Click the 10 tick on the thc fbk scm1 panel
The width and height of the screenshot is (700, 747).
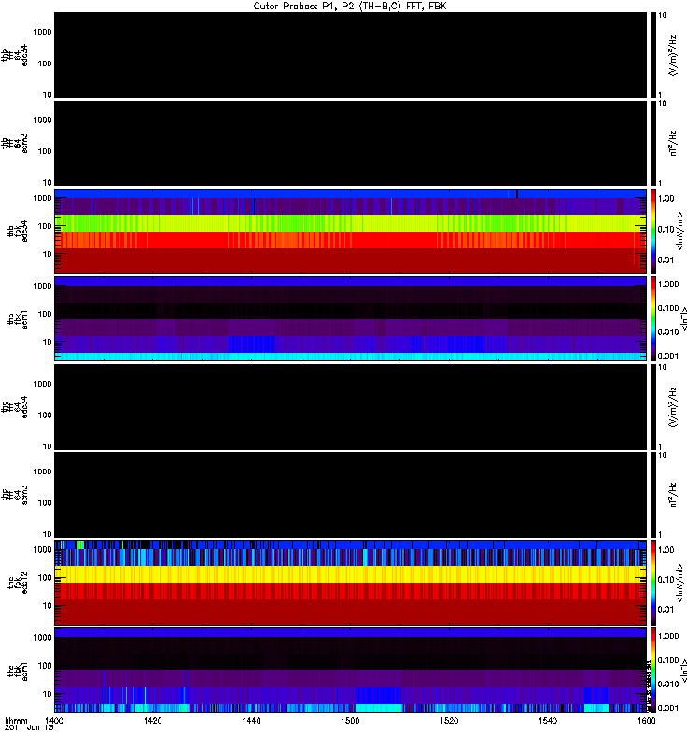pyautogui.click(x=48, y=694)
